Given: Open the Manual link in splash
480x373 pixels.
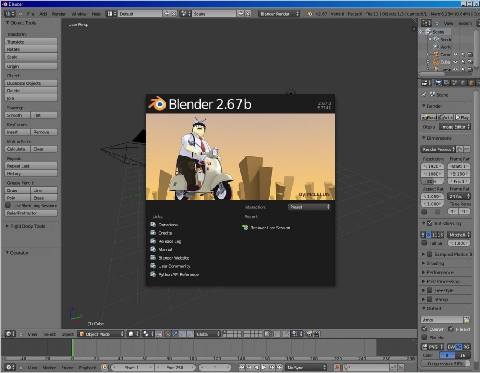Looking at the screenshot, I should [x=161, y=249].
